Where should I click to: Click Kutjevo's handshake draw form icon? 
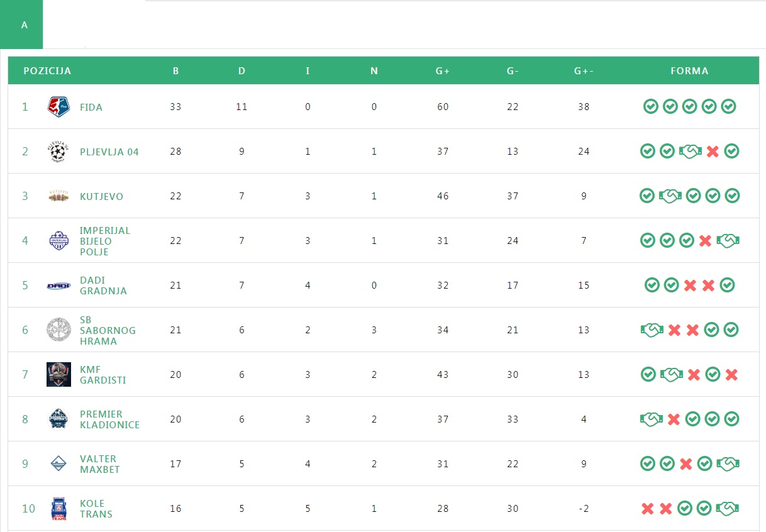670,196
